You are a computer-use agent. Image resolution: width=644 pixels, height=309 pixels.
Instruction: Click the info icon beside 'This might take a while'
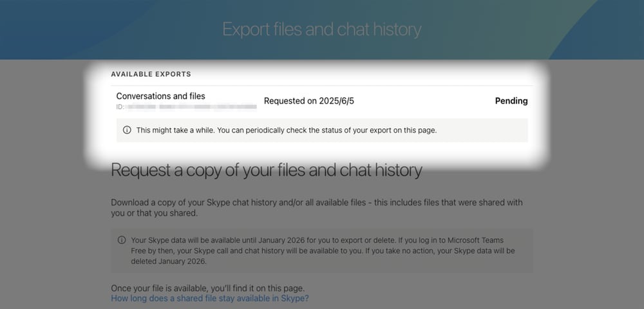pos(127,130)
